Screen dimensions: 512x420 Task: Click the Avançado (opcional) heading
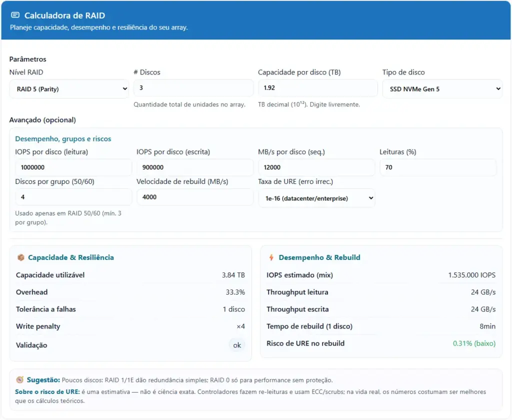tap(42, 120)
